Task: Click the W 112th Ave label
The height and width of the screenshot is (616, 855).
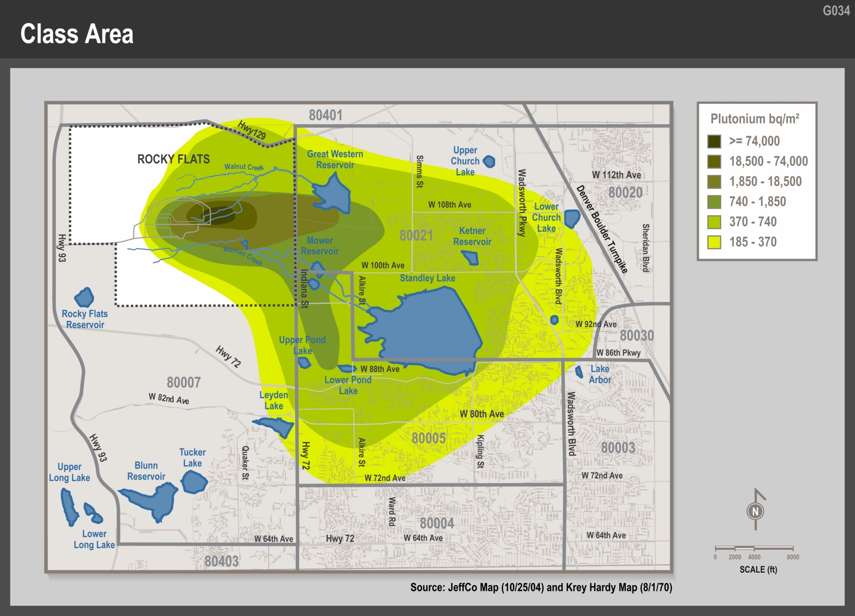Action: pyautogui.click(x=617, y=175)
